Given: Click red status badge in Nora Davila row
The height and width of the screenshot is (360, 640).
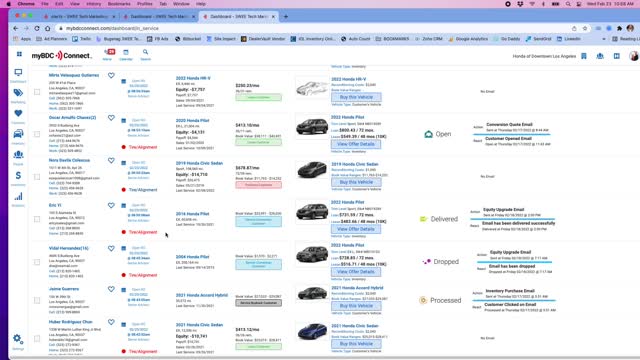Looking at the screenshot, I should point(258,185).
